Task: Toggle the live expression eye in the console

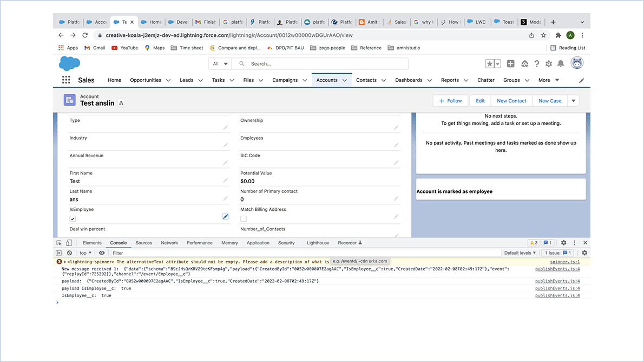Action: [101, 253]
